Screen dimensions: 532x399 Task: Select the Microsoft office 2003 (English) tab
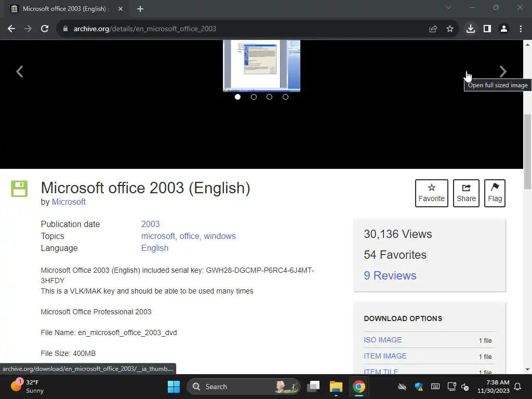click(66, 9)
